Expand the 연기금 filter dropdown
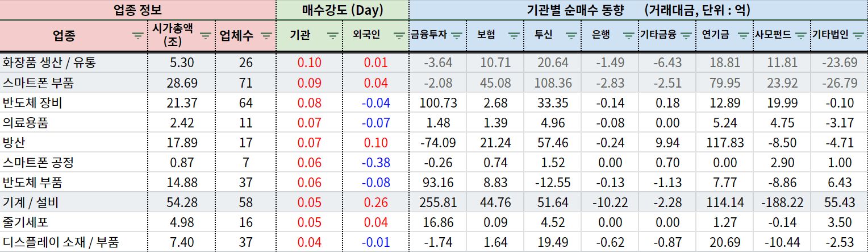The height and width of the screenshot is (252, 868). (x=743, y=35)
